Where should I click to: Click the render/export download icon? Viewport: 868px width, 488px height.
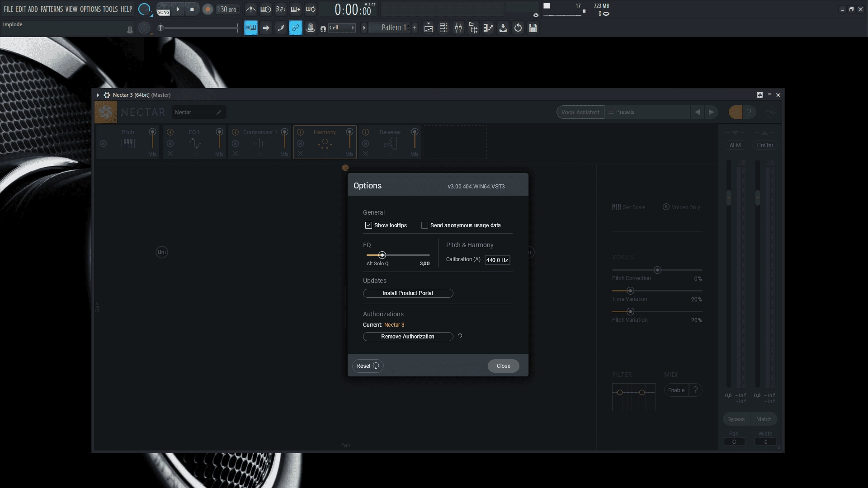click(503, 28)
